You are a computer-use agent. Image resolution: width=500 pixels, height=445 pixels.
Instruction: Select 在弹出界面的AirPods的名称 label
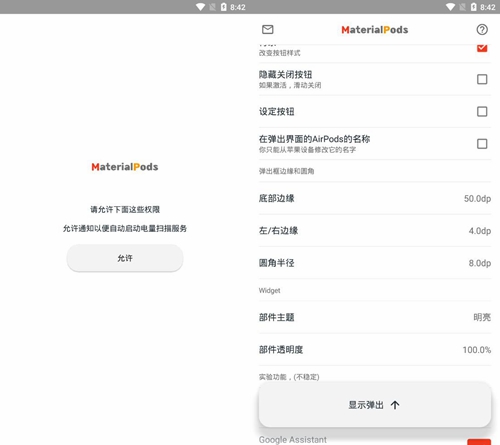314,139
